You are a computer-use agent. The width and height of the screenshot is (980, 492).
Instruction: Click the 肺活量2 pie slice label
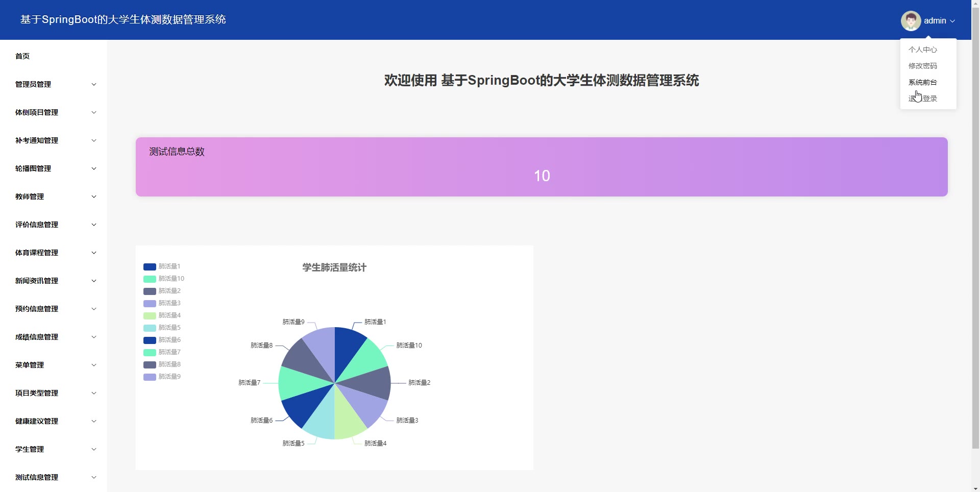coord(420,383)
